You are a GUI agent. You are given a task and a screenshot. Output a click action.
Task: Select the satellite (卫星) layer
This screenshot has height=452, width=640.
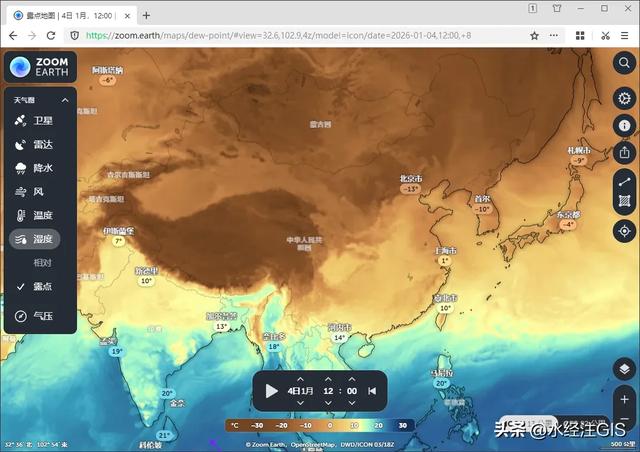34,120
